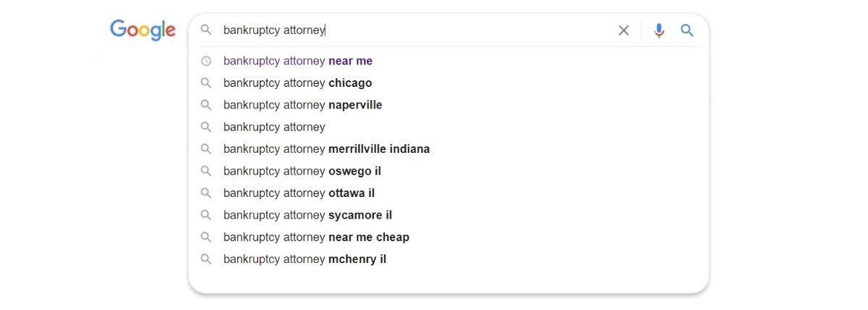868x310 pixels.
Task: Choose bankruptcy attorney sycamore il
Action: point(307,215)
